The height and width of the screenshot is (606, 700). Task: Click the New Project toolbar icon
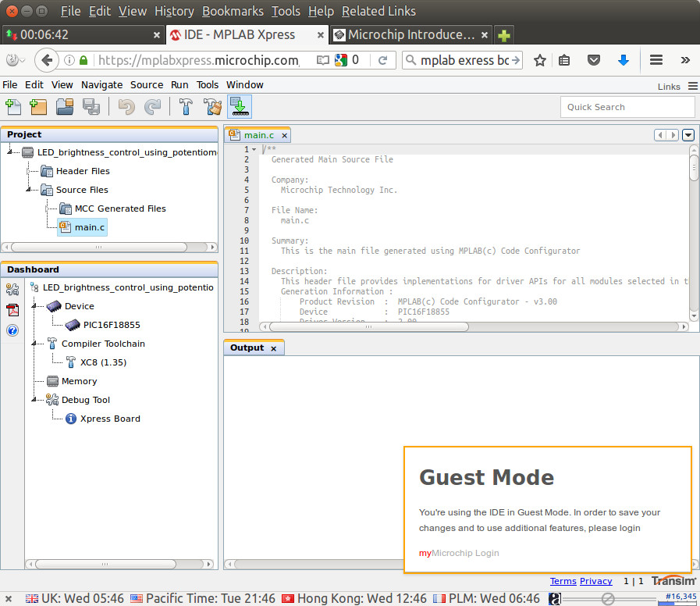[38, 107]
